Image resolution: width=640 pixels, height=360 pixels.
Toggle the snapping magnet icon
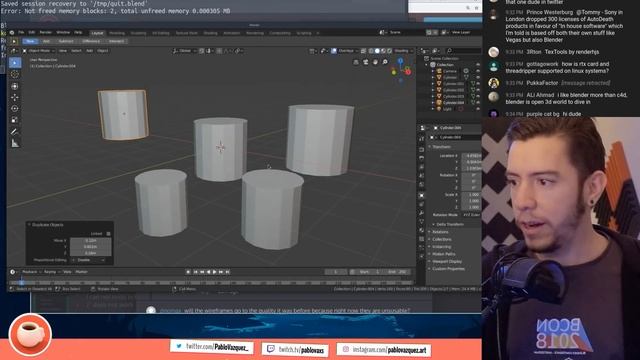pos(202,51)
